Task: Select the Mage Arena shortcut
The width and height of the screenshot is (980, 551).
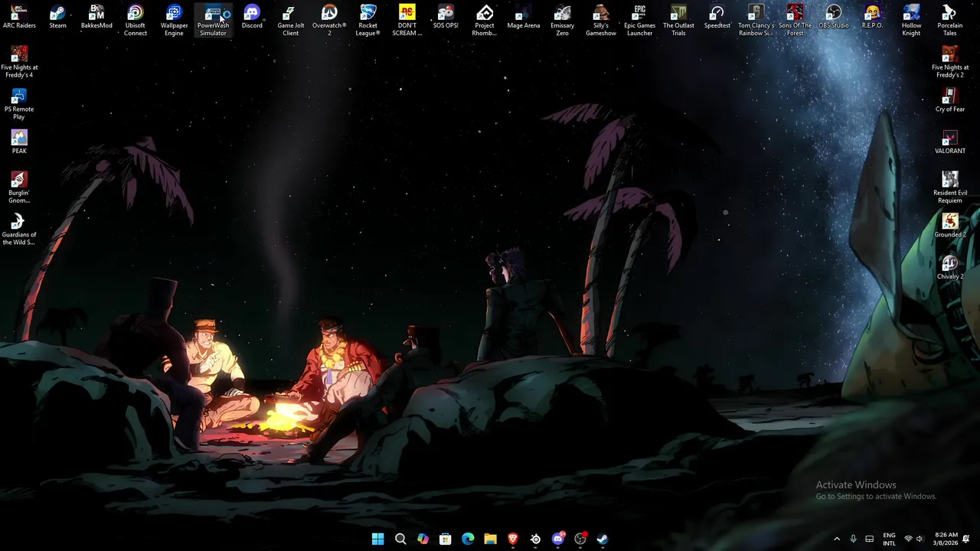Action: 524,17
